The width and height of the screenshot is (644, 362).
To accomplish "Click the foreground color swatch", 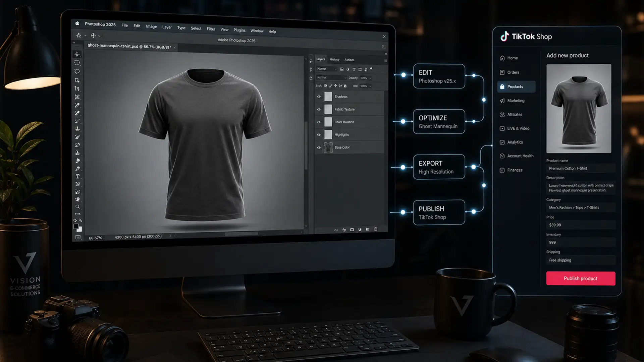I will (76, 226).
